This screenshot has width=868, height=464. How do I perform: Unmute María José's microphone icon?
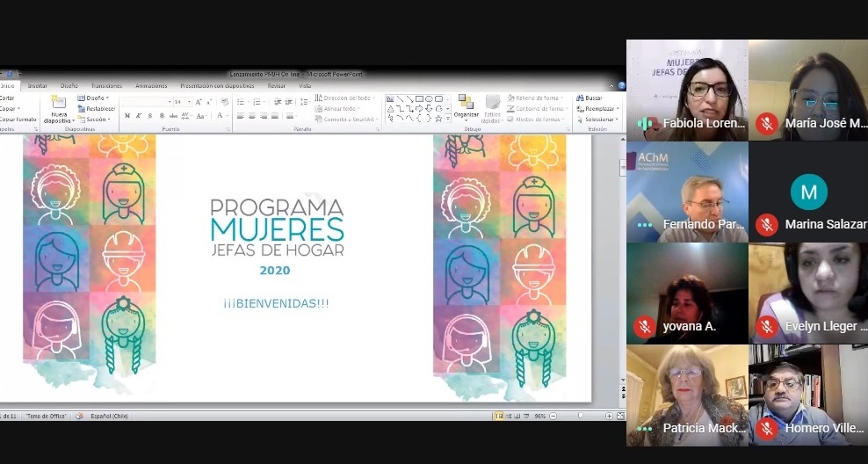[767, 124]
